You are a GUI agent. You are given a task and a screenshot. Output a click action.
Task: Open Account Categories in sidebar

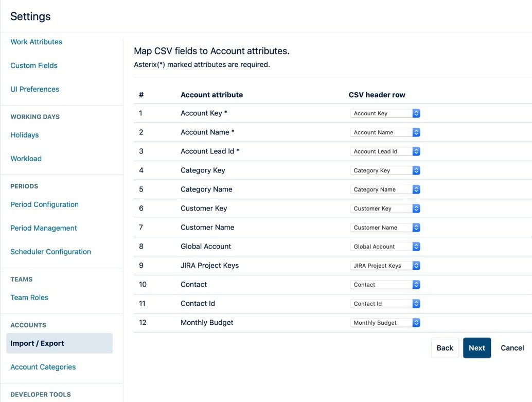[x=43, y=367]
